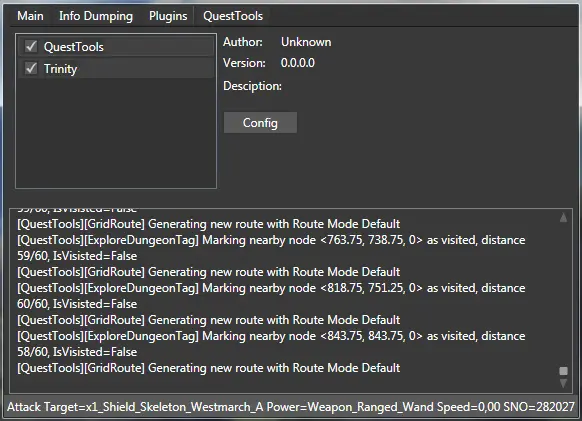Click the Author value 'Unknown'

pos(306,42)
